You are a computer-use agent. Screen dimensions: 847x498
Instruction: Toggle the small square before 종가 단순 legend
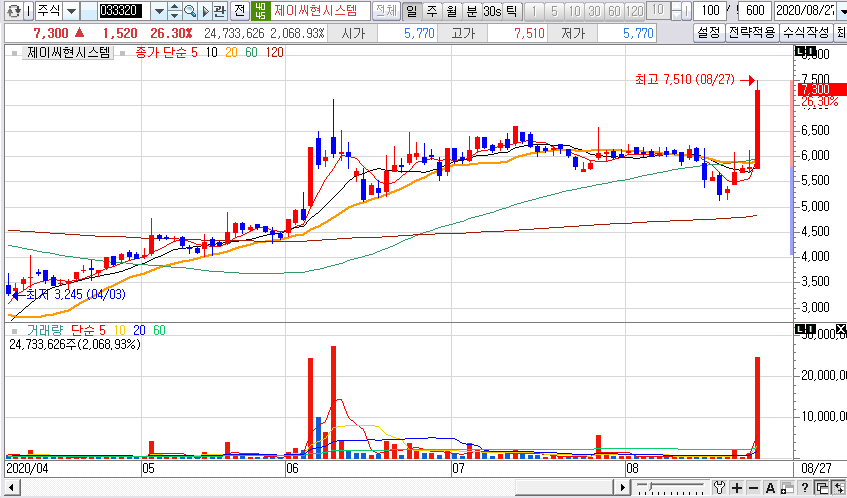pyautogui.click(x=123, y=53)
